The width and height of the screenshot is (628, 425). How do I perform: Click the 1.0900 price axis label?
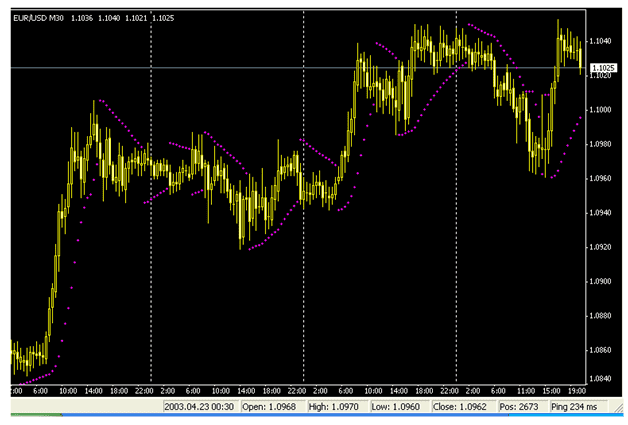click(600, 282)
